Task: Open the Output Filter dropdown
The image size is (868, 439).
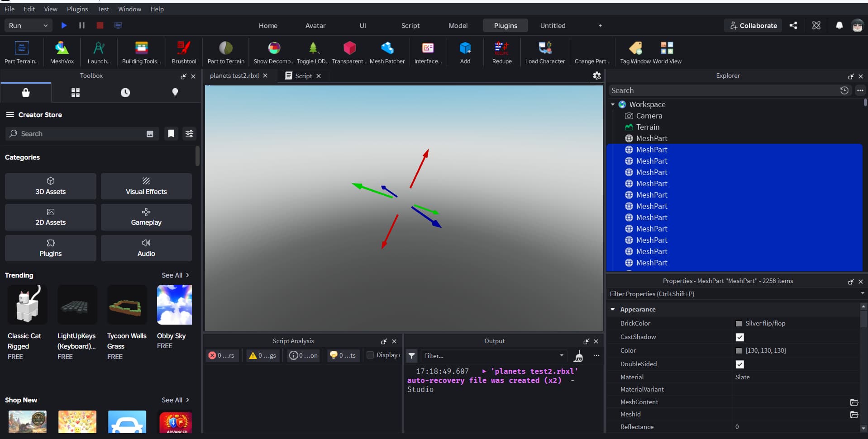Action: tap(562, 355)
